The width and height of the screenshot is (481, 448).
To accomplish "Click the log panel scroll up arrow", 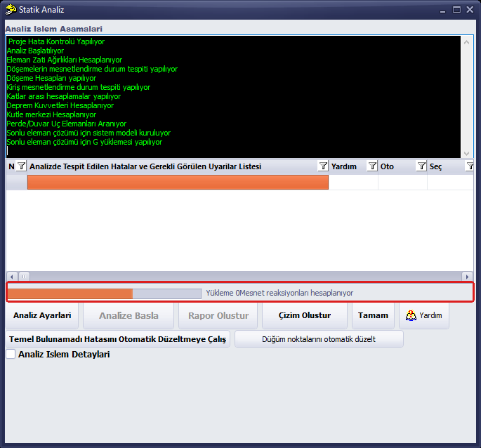I will (466, 42).
